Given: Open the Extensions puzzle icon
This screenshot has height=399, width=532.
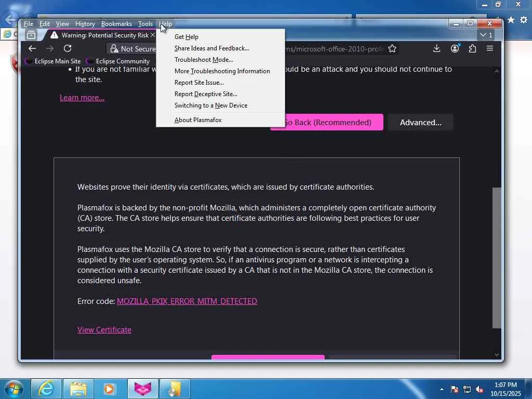Looking at the screenshot, I should (472, 48).
